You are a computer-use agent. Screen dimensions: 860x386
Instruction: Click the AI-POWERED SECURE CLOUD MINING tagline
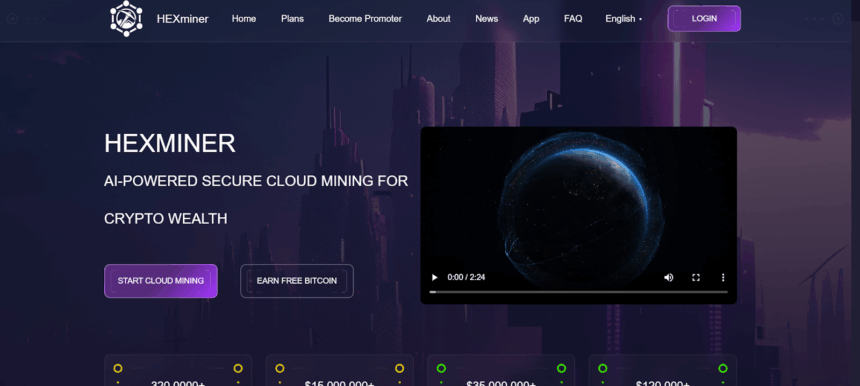tap(256, 200)
